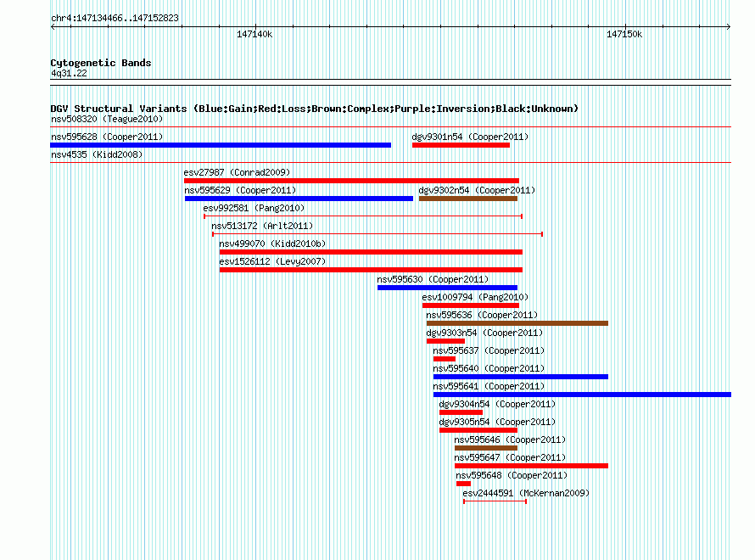
Task: Select the 'nsv595630 (Cooper2011)' text
Action: [x=433, y=279]
